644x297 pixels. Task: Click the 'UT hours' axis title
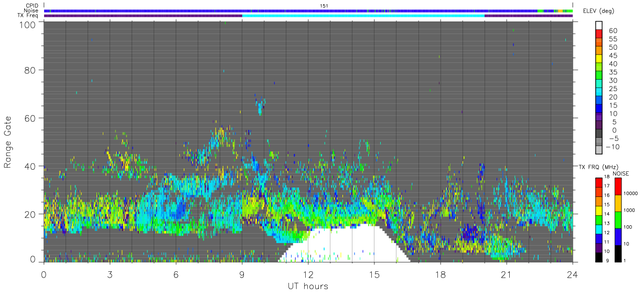(x=307, y=287)
